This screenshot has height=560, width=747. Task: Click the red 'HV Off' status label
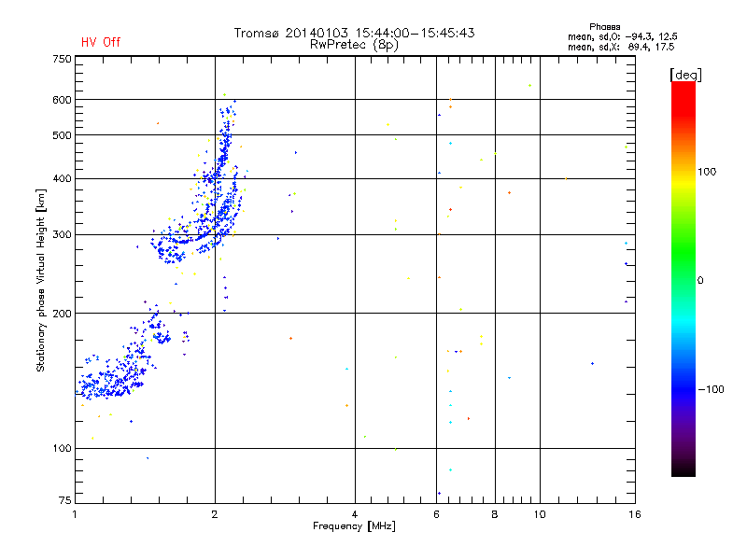click(x=101, y=42)
